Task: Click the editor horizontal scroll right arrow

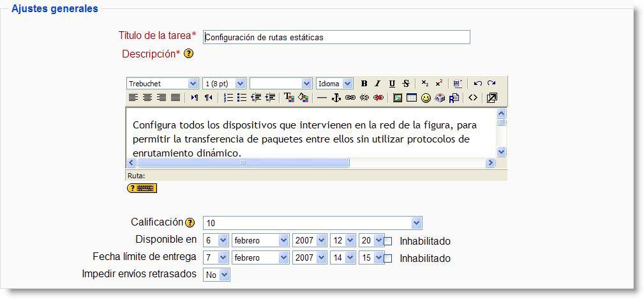Action: pos(490,163)
